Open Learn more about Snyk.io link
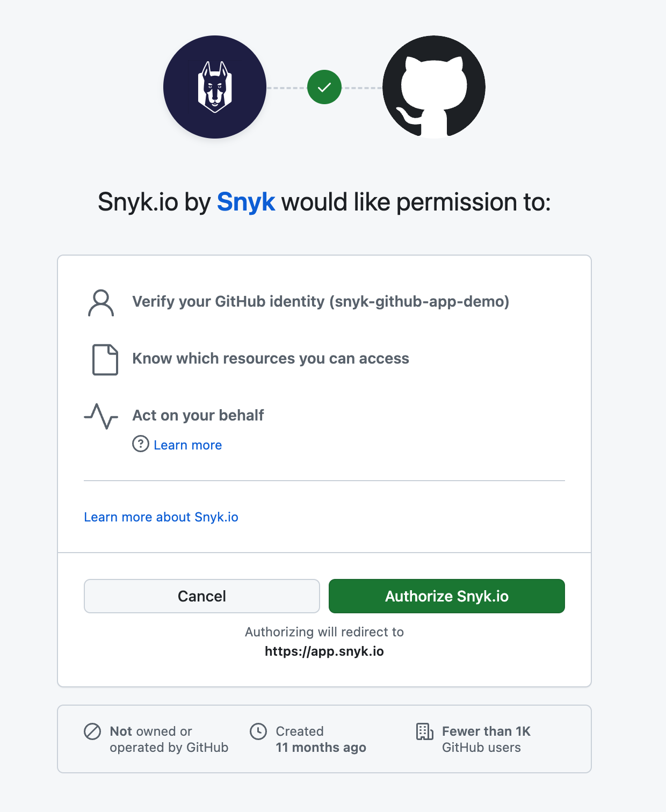Screen dimensions: 666x812 [161, 517]
